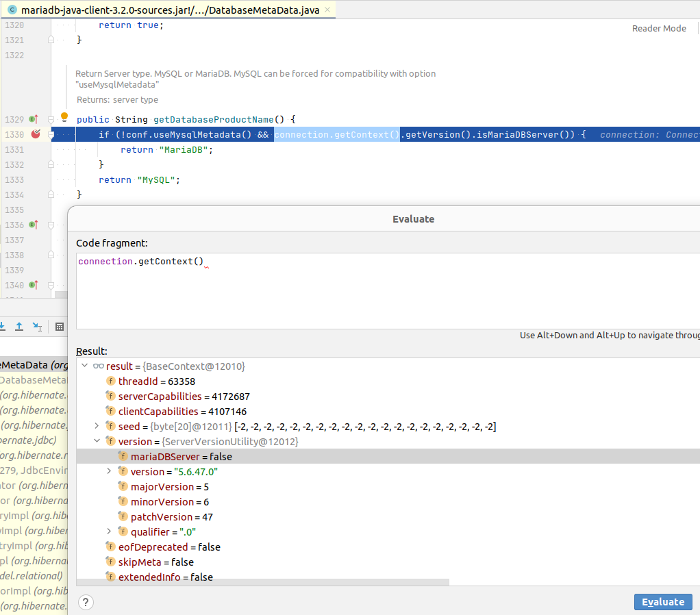Click the Run to Cursor debugger icon
This screenshot has height=615, width=700.
coord(37,327)
